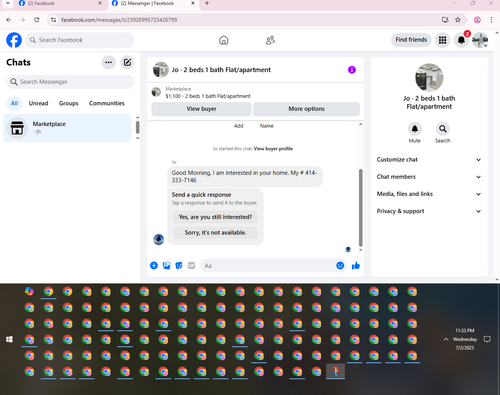
Task: Click the Jo listing avatar in the chat header
Action: (161, 70)
